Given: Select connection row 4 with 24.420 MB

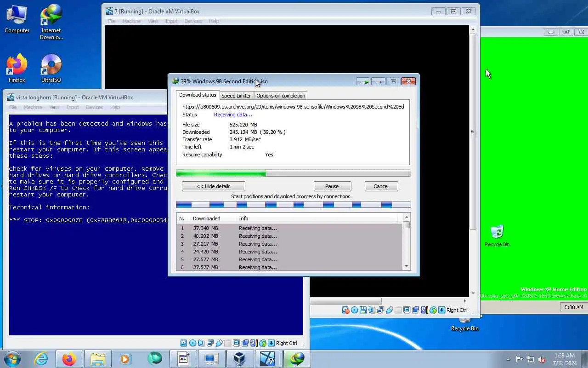Looking at the screenshot, I should [289, 252].
